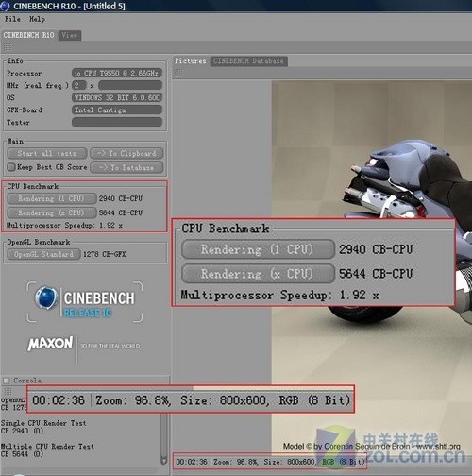This screenshot has height=476, width=472.
Task: Open the Help menu
Action: point(37,19)
